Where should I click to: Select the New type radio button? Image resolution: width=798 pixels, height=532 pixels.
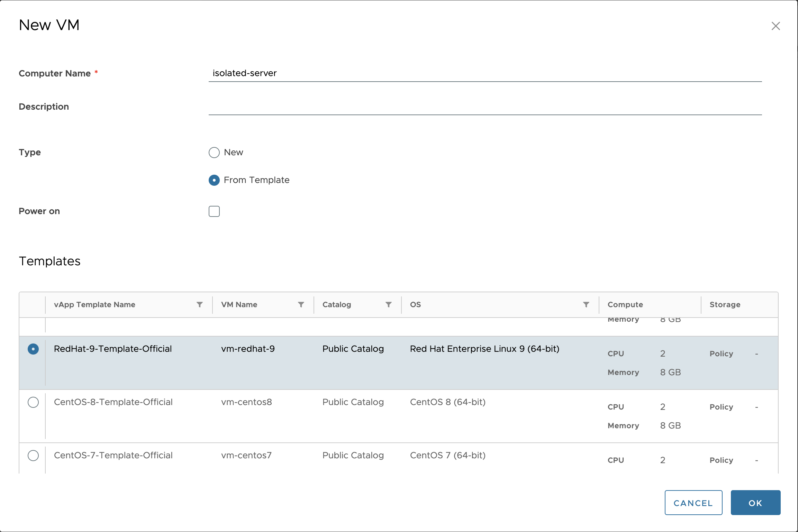(214, 153)
